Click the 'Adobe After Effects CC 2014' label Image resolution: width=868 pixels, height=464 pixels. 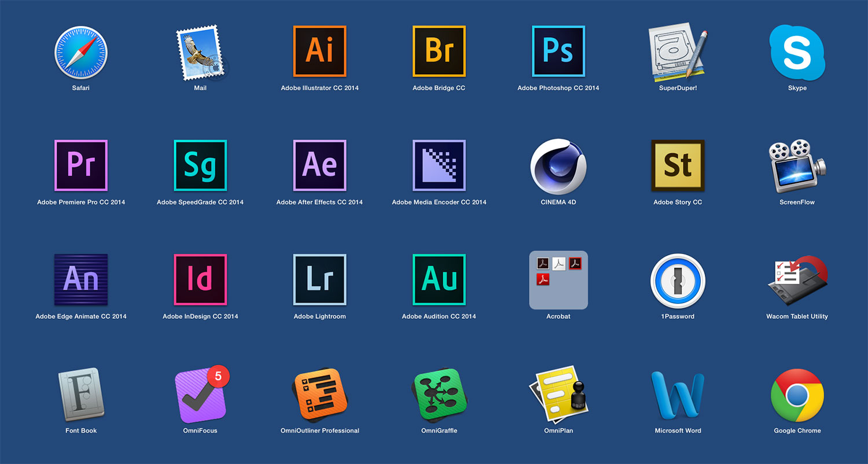[x=319, y=202]
